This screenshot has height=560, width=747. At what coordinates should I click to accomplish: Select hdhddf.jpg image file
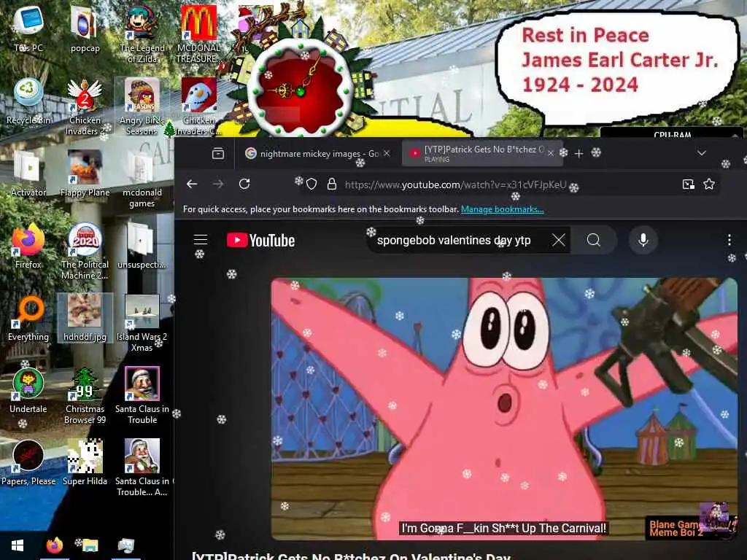tap(85, 318)
